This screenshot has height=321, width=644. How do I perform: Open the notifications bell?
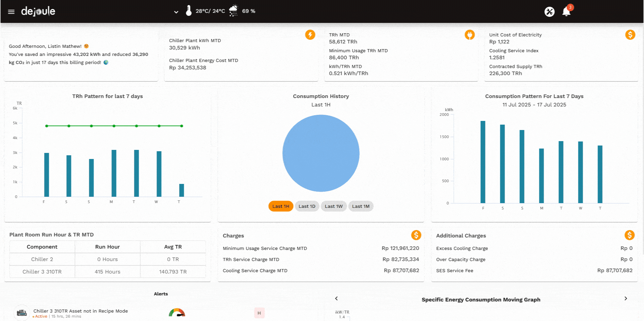(566, 12)
